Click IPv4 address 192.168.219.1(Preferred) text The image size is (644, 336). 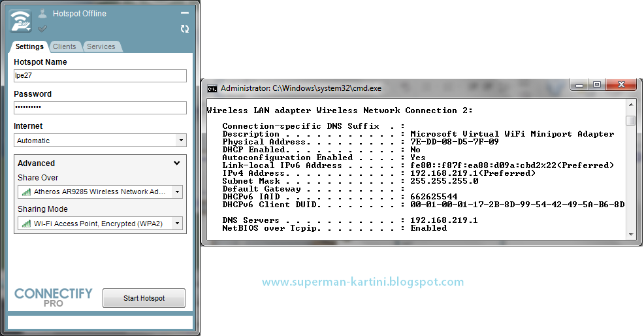click(473, 173)
